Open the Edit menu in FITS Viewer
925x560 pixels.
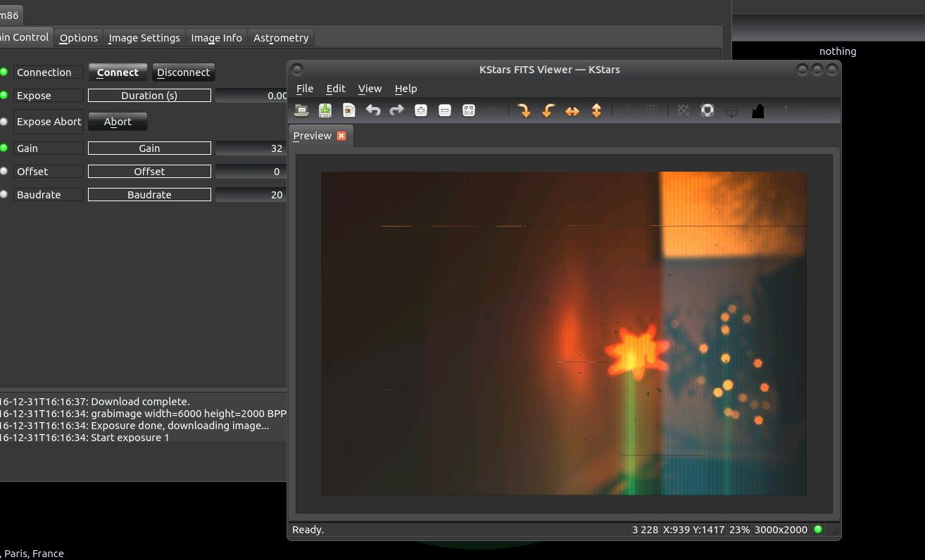click(336, 89)
